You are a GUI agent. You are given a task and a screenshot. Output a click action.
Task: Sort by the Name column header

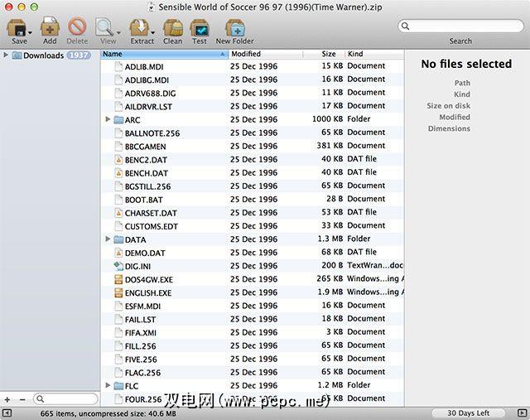point(164,54)
